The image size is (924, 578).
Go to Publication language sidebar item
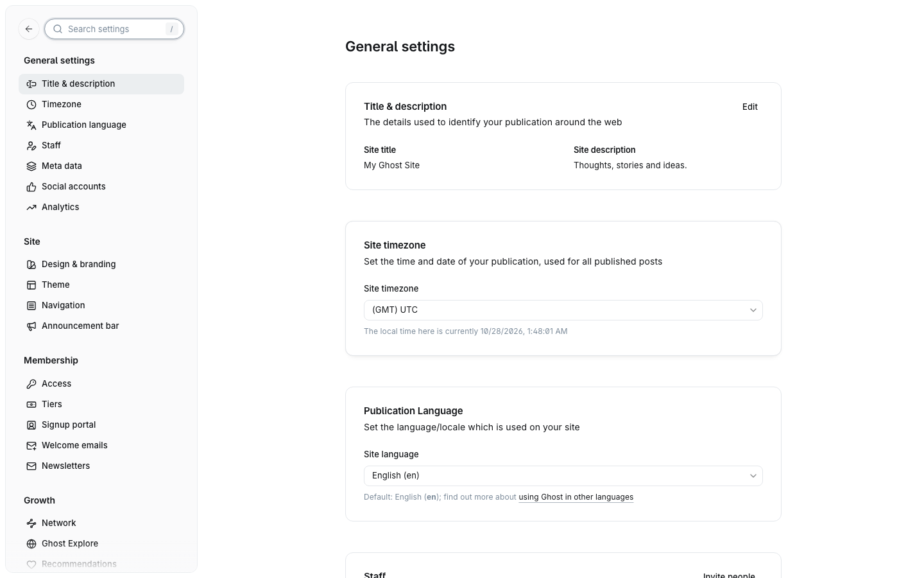tap(101, 125)
